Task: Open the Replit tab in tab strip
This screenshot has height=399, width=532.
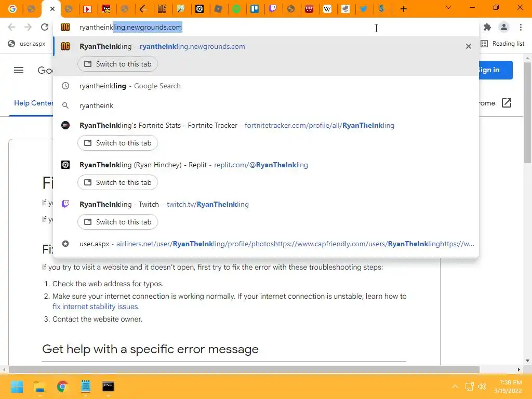Action: pos(199,9)
